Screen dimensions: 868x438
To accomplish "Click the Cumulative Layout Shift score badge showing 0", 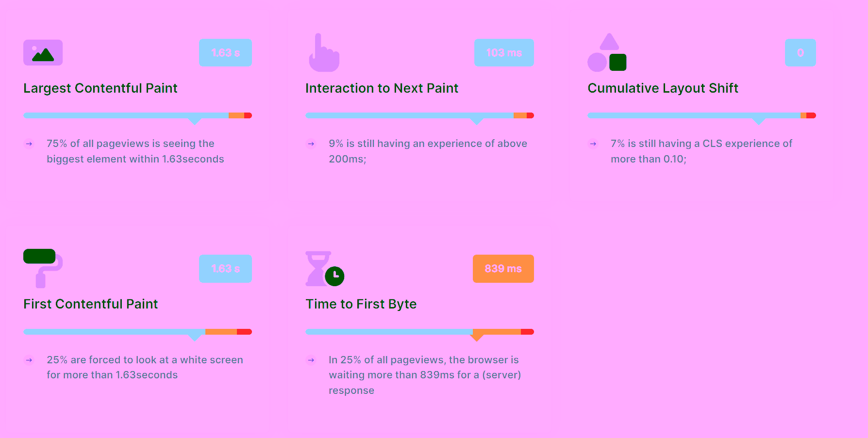I will (x=801, y=53).
